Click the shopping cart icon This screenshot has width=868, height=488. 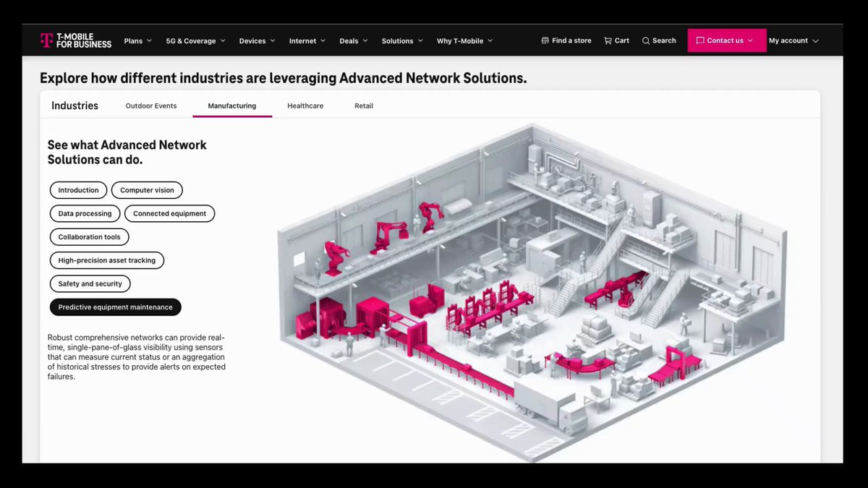pyautogui.click(x=608, y=40)
